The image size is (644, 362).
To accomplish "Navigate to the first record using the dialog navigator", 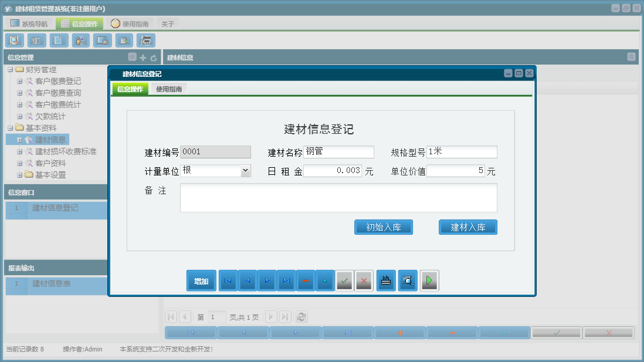I will (228, 280).
